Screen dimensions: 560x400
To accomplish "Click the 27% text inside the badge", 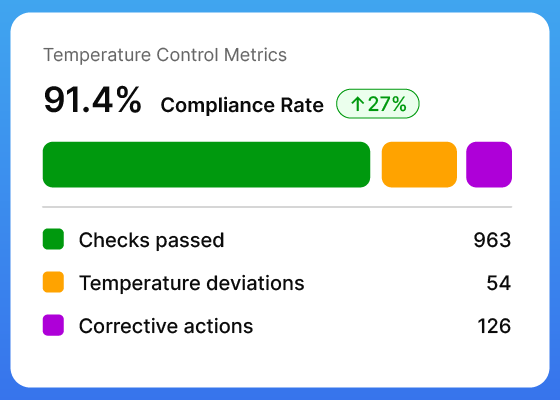I will coord(387,104).
